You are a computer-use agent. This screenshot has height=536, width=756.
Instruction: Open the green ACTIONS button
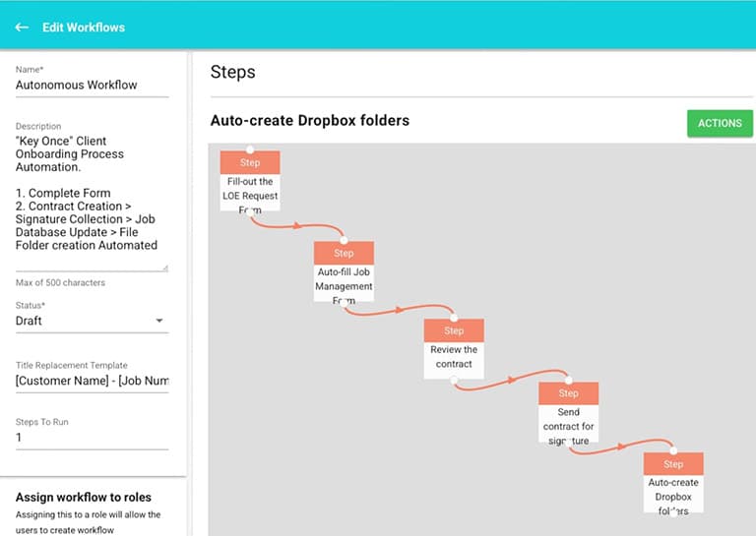(719, 123)
